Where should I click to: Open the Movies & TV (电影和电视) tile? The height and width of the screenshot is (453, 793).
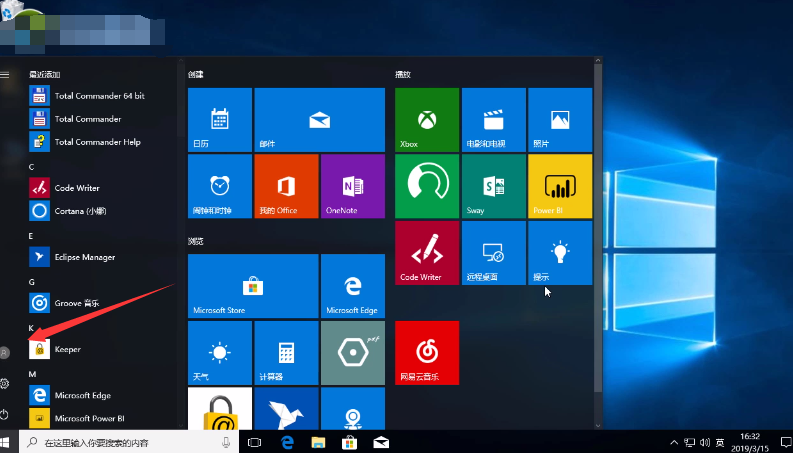pos(494,120)
